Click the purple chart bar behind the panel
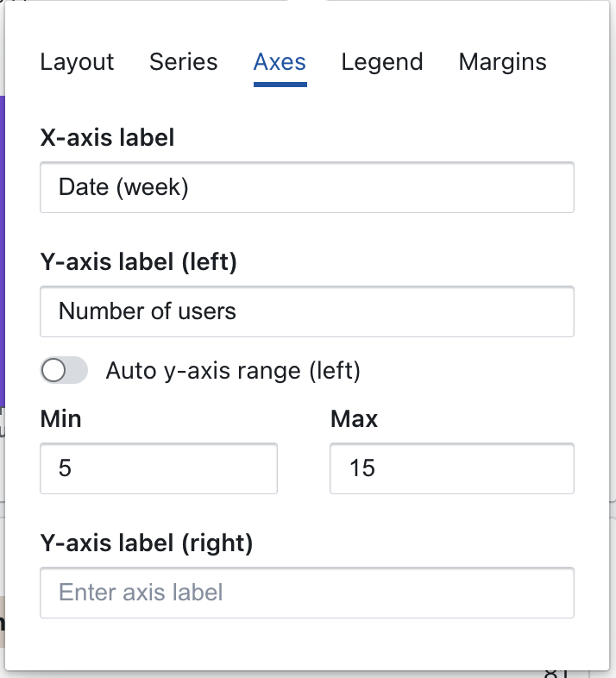This screenshot has height=678, width=616. click(3, 252)
